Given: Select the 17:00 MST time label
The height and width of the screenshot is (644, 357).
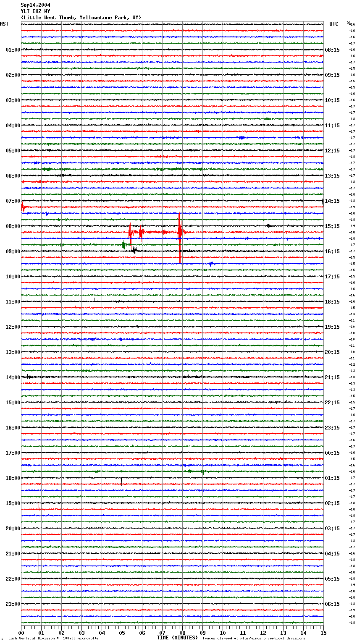Looking at the screenshot, I should click(x=13, y=453).
